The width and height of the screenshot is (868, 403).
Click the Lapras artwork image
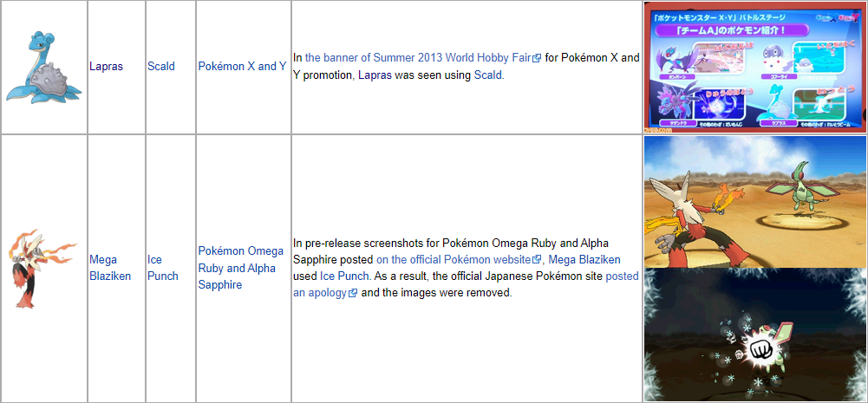click(x=43, y=67)
